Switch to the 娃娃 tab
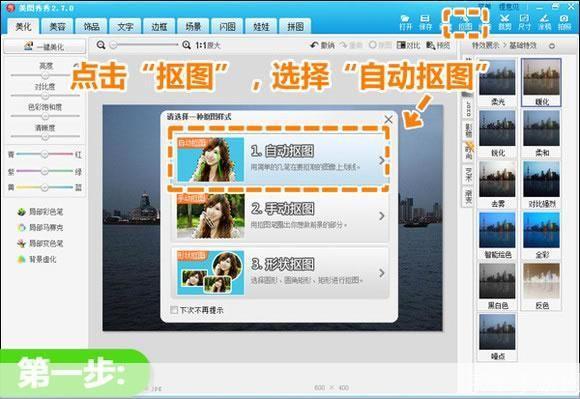Image resolution: width=580 pixels, height=399 pixels. click(262, 26)
